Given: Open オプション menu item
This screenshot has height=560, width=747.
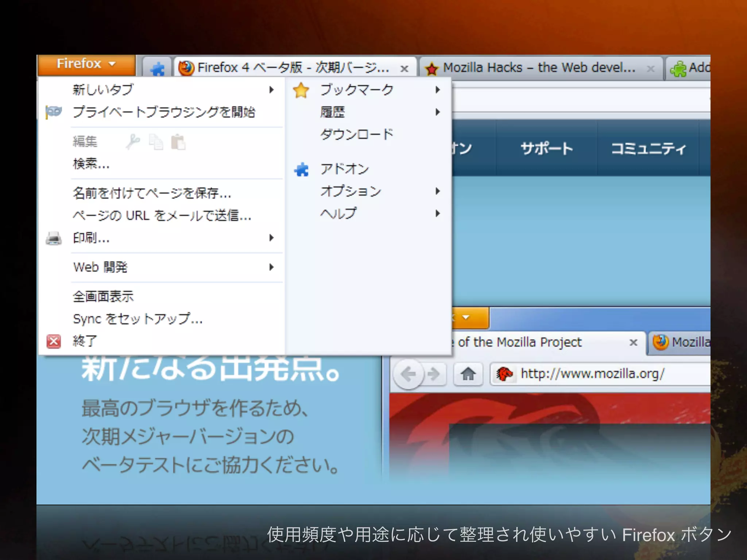Looking at the screenshot, I should pyautogui.click(x=368, y=191).
